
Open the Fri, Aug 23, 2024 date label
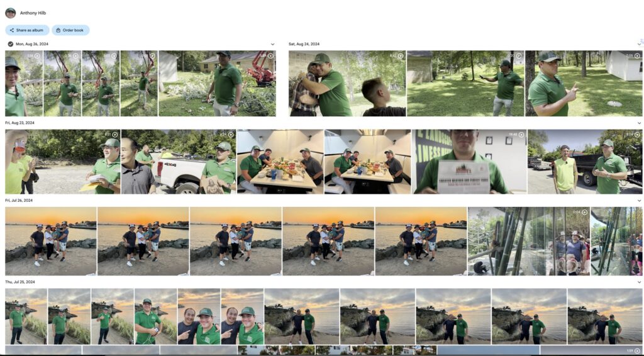(x=20, y=123)
